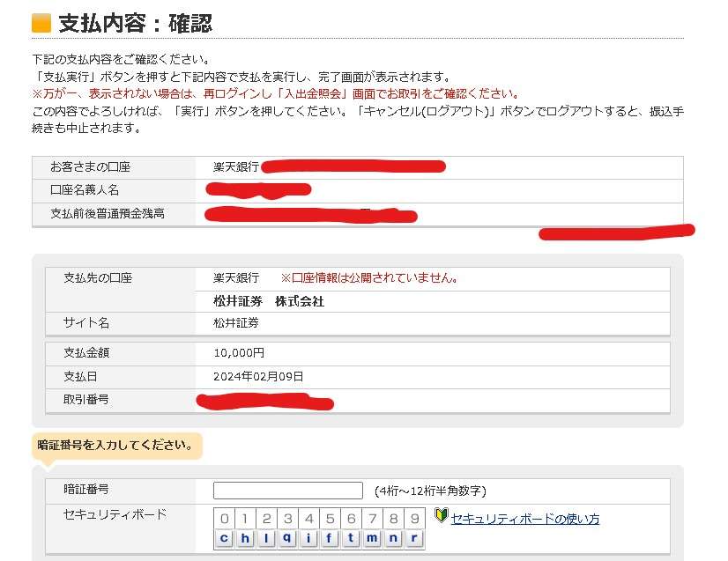
Task: Click security board key 'f'
Action: coord(330,538)
